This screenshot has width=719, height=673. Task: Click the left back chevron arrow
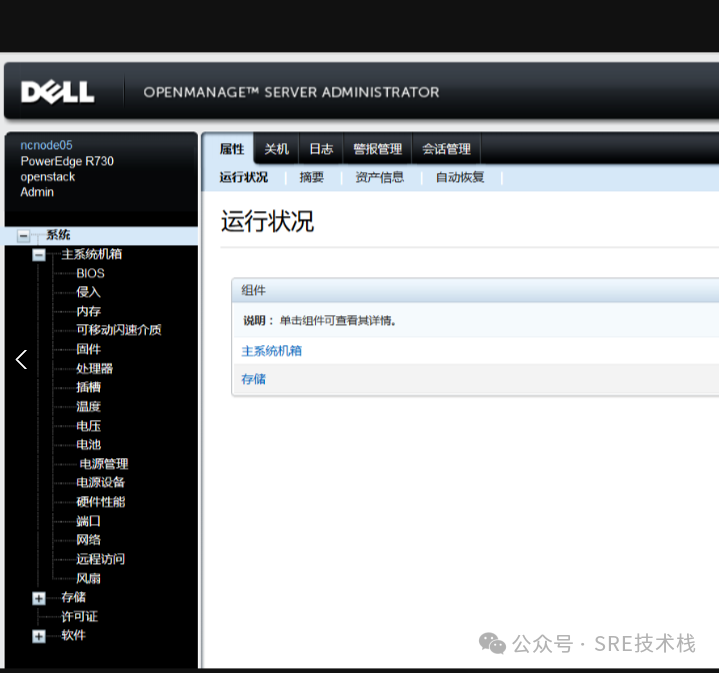tap(22, 359)
